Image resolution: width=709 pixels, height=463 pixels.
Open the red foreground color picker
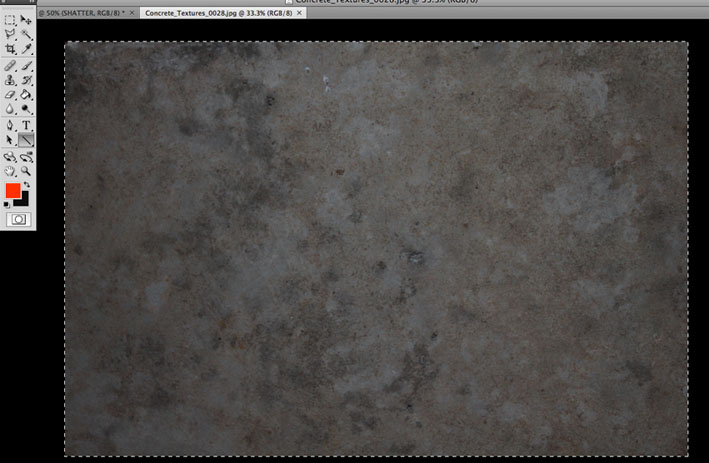(x=13, y=190)
